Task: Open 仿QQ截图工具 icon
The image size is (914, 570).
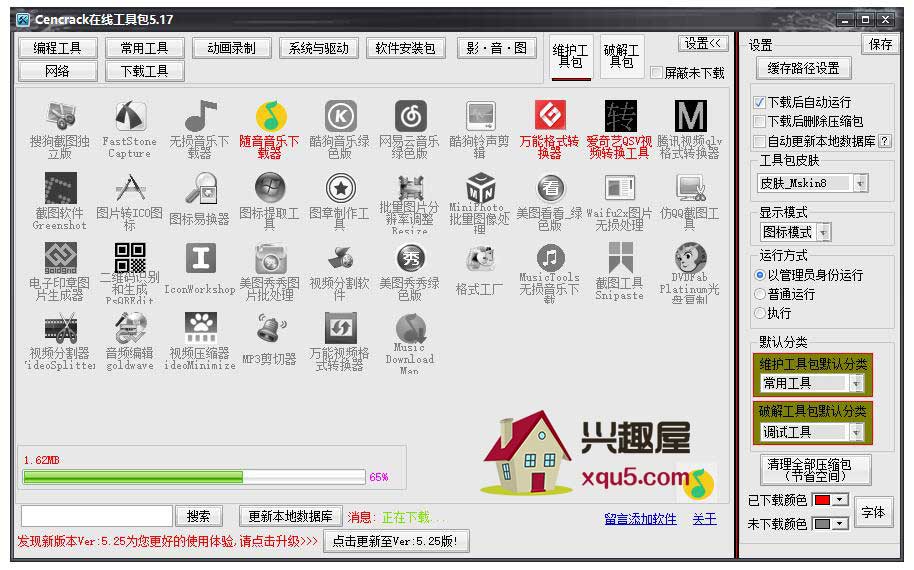Action: 690,188
